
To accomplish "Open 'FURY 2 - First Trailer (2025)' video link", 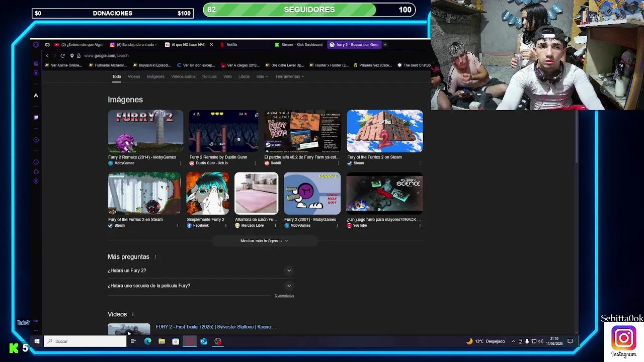I will pos(215,327).
